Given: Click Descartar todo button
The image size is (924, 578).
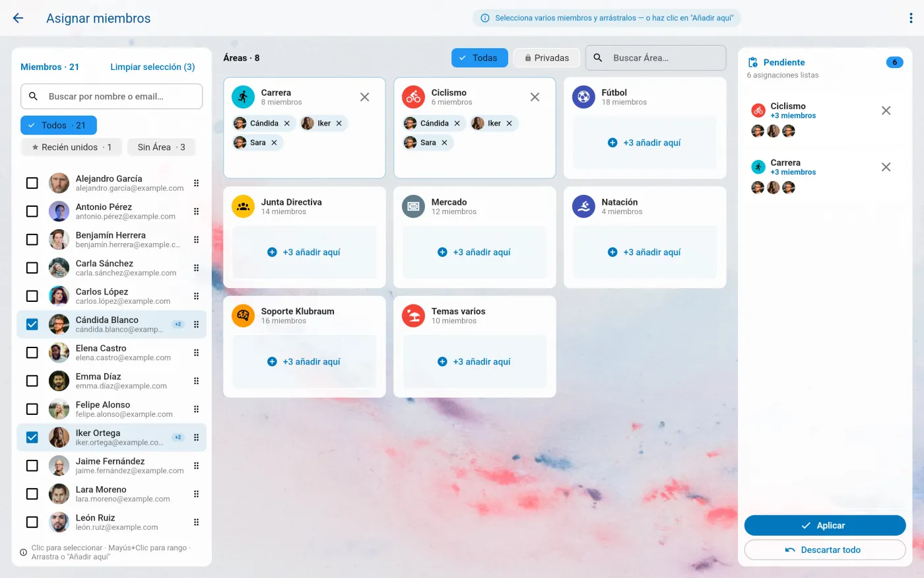Looking at the screenshot, I should (825, 550).
